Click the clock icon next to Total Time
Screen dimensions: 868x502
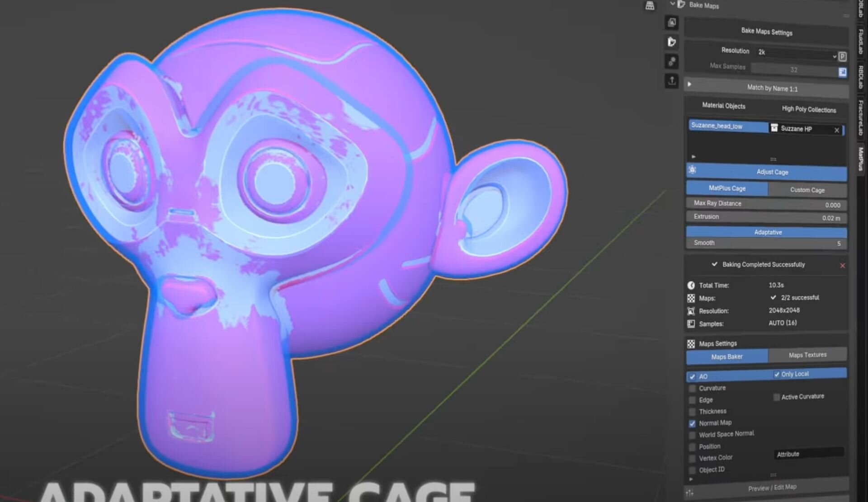(x=691, y=285)
